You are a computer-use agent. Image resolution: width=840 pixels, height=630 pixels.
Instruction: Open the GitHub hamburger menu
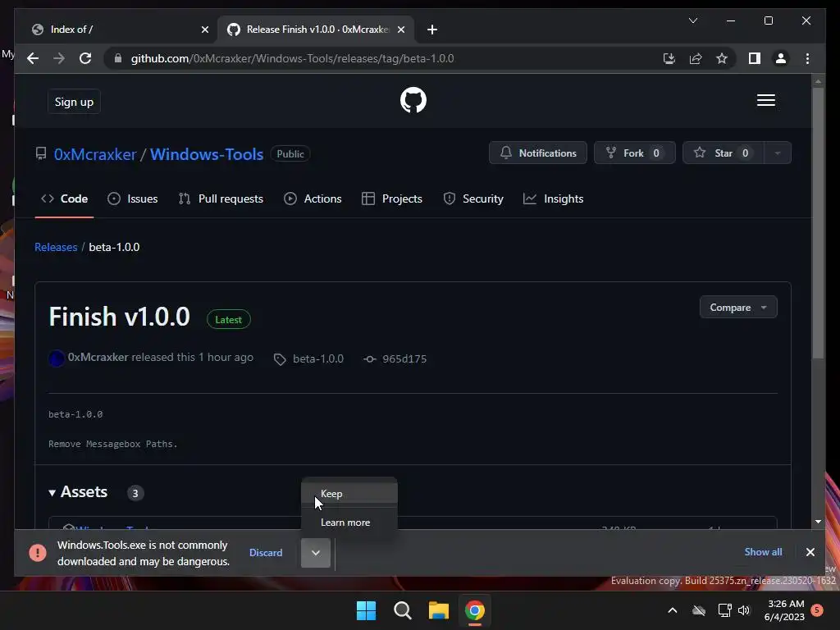[766, 100]
